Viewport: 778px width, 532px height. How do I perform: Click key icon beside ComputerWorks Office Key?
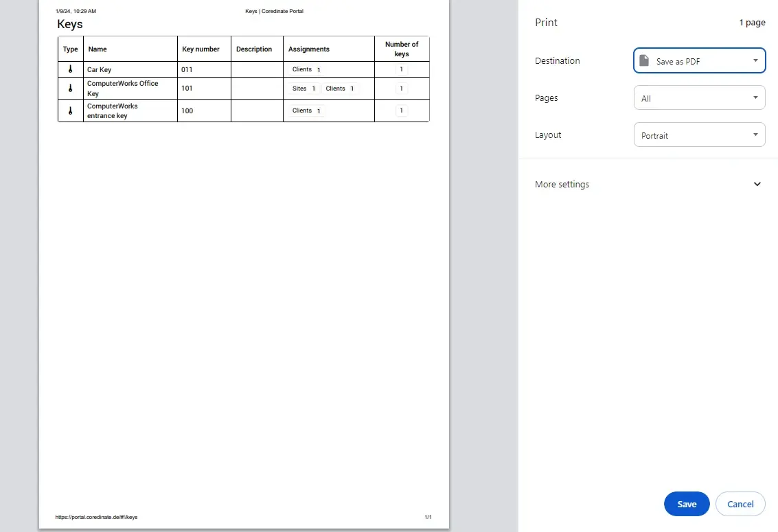(x=70, y=89)
